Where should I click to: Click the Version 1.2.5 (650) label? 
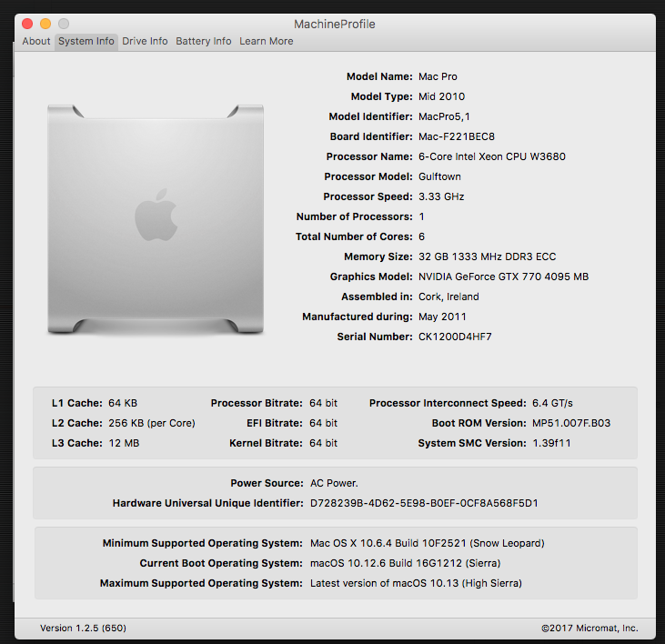(x=83, y=628)
